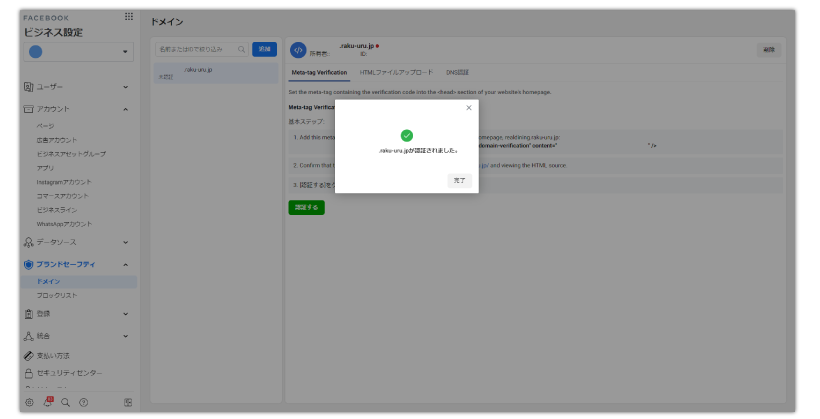
Task: Click the domain filter search field
Action: (202, 49)
